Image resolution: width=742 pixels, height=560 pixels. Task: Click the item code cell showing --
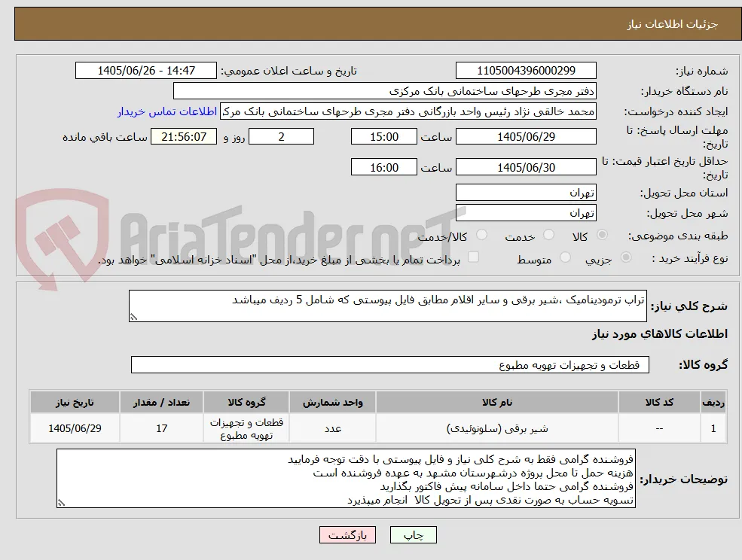tap(659, 428)
